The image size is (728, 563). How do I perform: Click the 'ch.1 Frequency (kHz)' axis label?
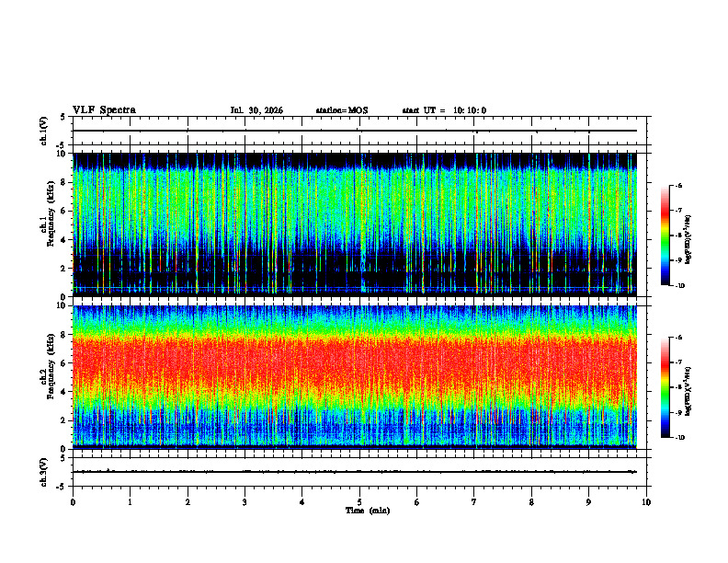(48, 212)
